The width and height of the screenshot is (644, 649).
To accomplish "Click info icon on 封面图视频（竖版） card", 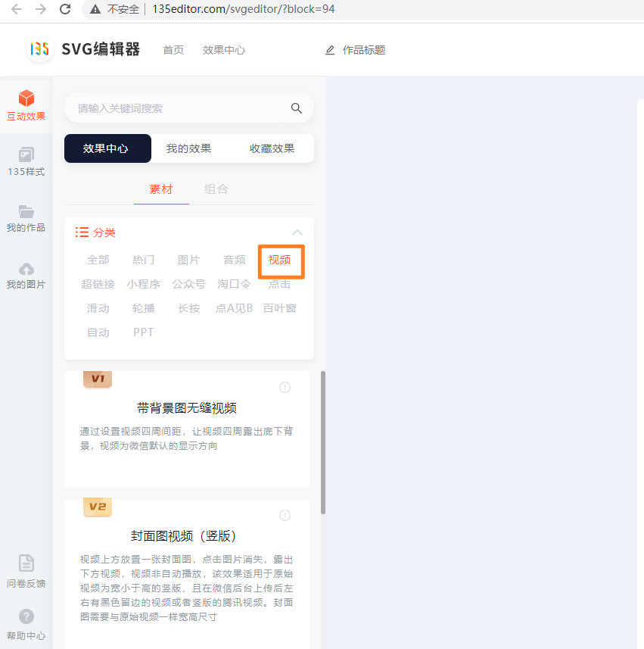I will [x=285, y=516].
